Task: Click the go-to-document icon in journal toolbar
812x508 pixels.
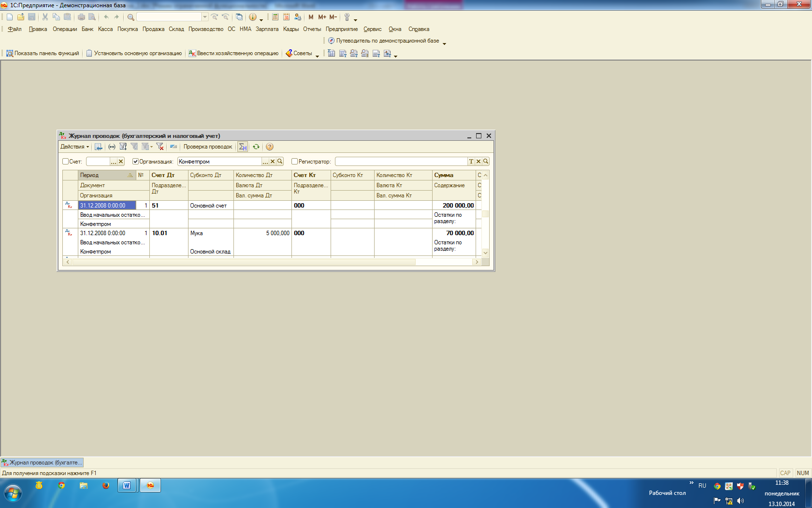Action: (x=98, y=147)
